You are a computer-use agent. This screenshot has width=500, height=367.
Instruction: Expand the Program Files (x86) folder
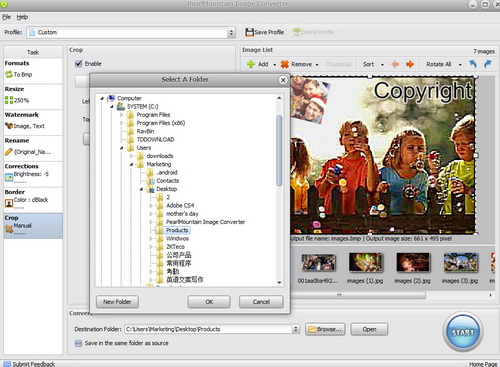click(122, 123)
